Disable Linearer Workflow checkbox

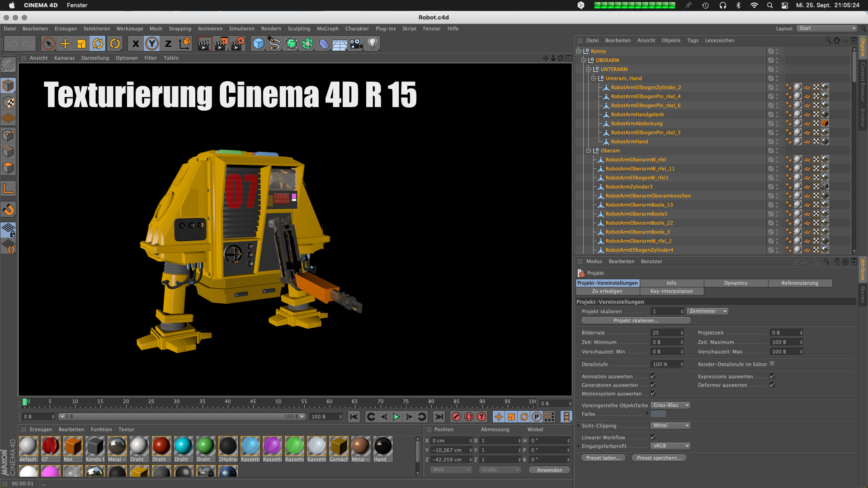tap(653, 437)
